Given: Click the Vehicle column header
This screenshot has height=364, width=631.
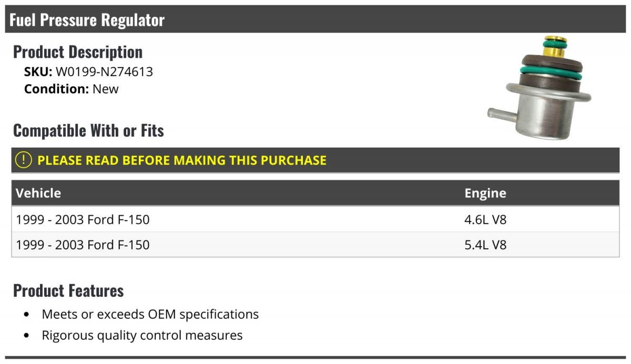Looking at the screenshot, I should [38, 193].
